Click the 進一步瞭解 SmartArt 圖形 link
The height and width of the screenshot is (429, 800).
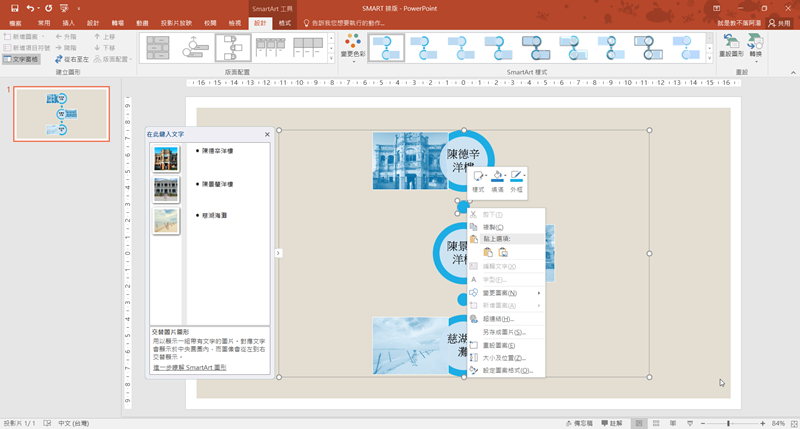pyautogui.click(x=189, y=368)
